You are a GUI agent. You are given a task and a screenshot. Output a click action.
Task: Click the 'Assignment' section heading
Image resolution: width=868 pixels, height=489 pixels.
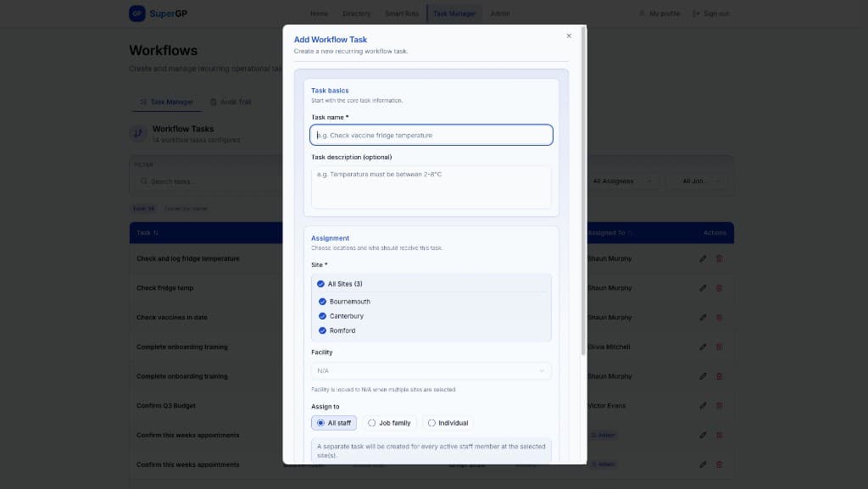[x=330, y=238]
